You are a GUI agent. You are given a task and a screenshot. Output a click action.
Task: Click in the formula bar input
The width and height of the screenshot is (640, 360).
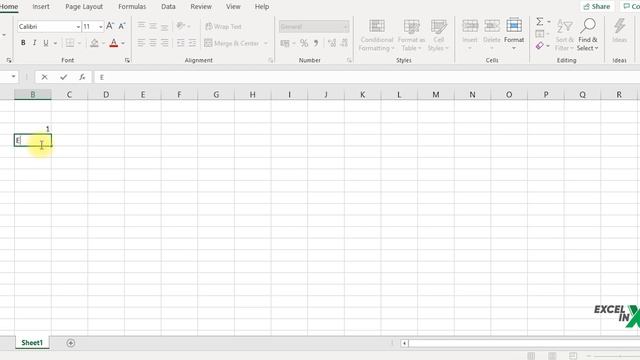click(x=367, y=77)
